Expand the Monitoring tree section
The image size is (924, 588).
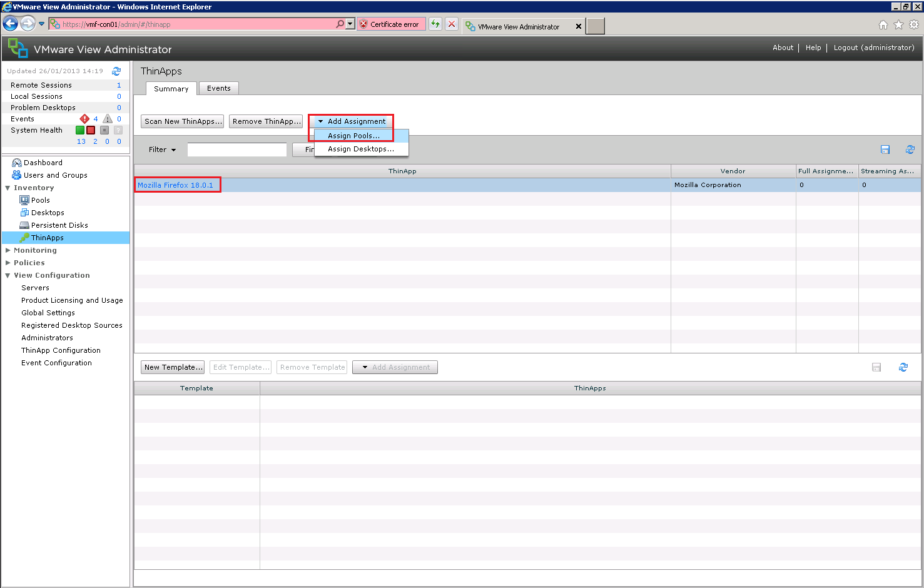pyautogui.click(x=8, y=250)
